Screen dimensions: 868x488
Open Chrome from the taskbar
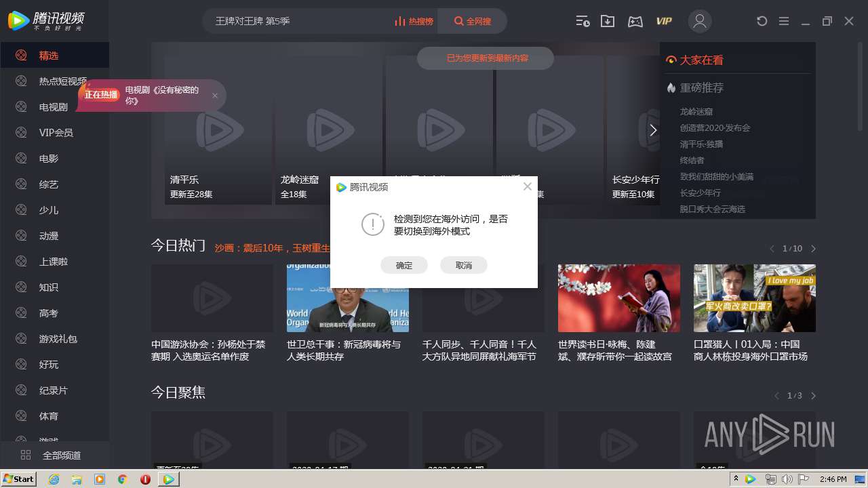(122, 479)
